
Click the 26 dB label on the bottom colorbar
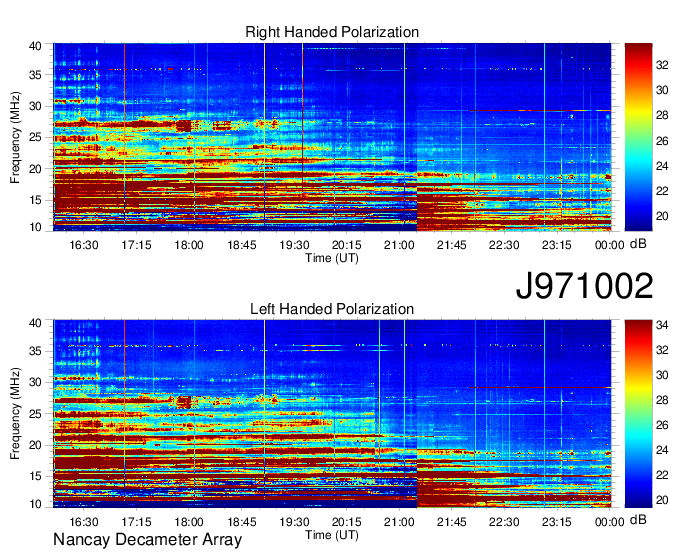click(x=662, y=425)
